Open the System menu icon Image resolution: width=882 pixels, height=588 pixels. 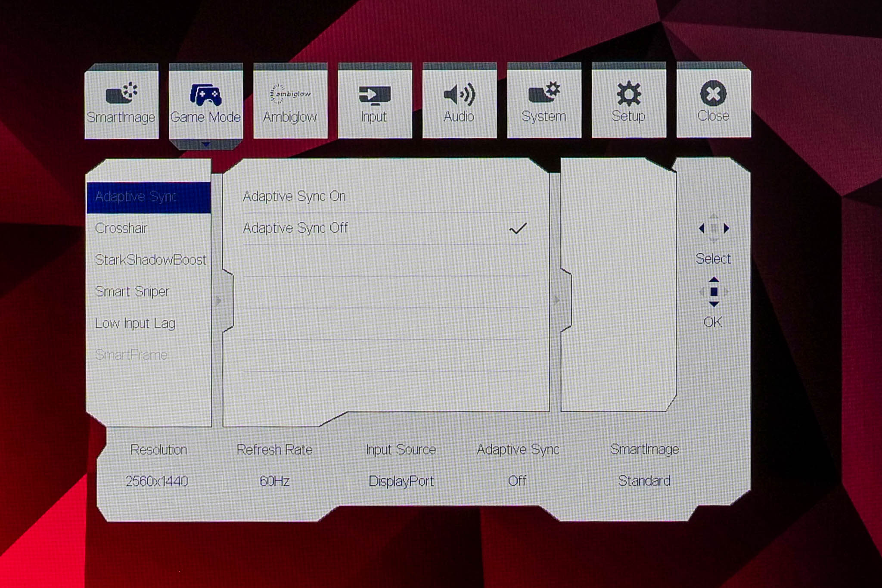[x=543, y=93]
